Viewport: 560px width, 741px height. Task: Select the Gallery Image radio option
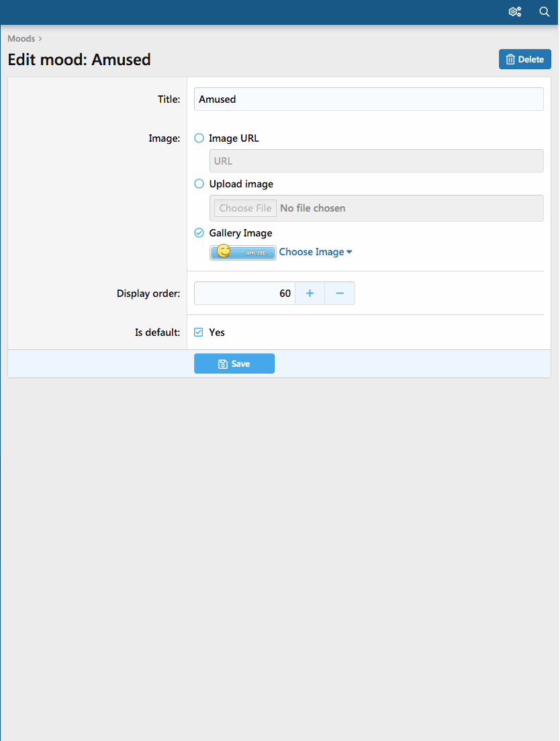(199, 233)
